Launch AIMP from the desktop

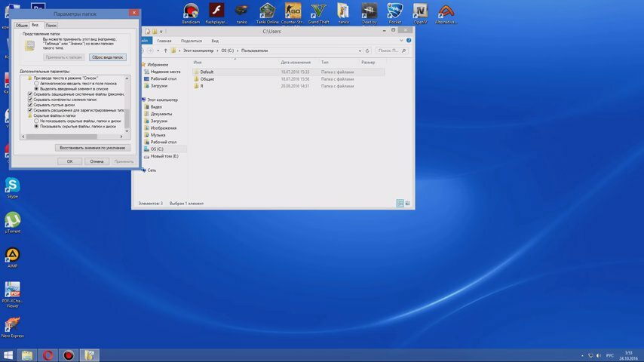pos(12,258)
